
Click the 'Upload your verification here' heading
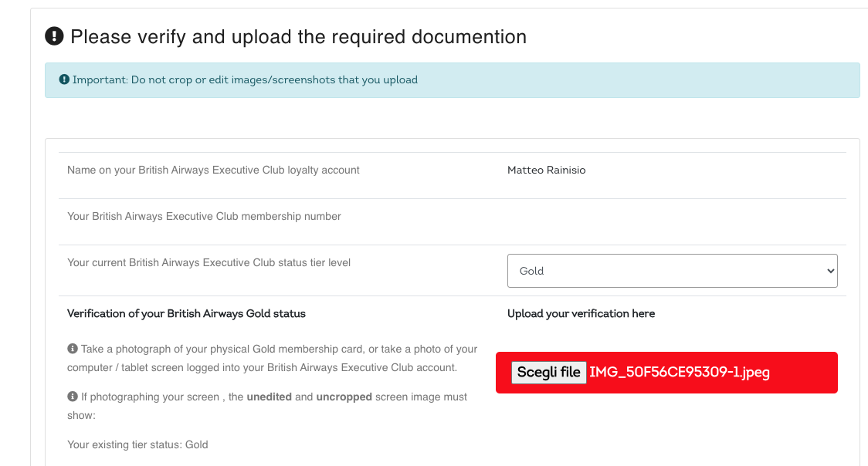(x=581, y=314)
